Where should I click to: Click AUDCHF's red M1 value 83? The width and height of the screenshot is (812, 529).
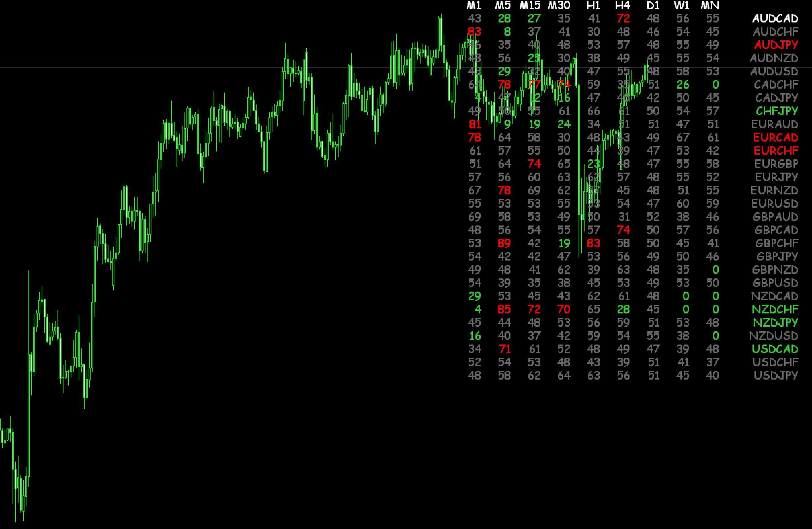pyautogui.click(x=474, y=32)
